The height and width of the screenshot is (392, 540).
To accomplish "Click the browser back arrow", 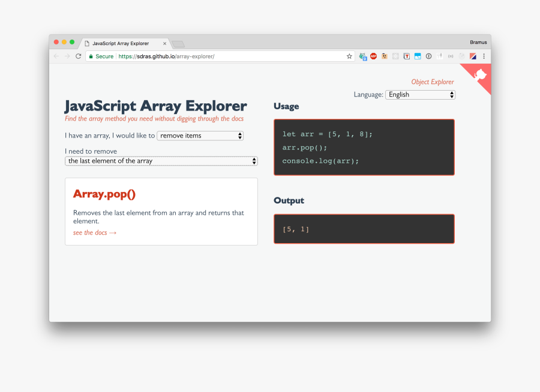I will pos(56,56).
